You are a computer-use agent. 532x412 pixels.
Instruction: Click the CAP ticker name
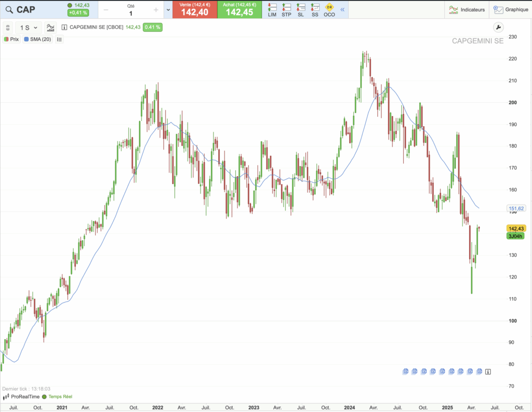26,10
